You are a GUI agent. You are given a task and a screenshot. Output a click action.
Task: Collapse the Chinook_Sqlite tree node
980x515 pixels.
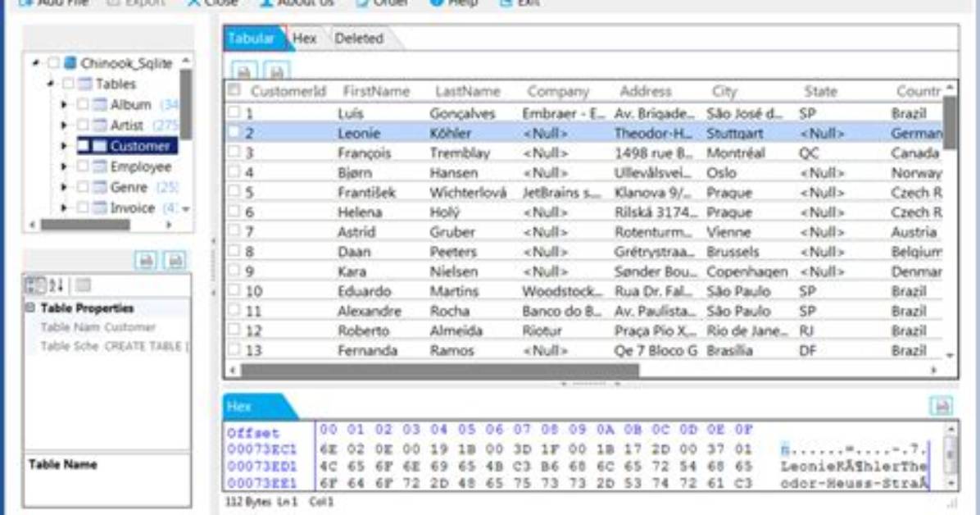35,63
